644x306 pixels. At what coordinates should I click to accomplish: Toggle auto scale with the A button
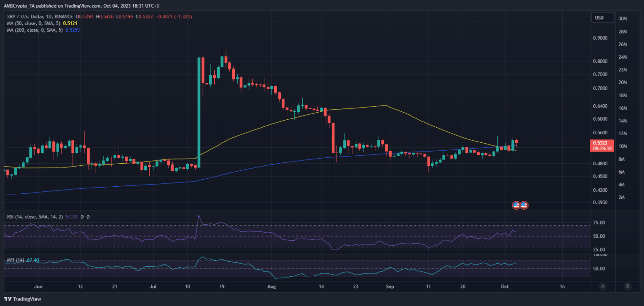pyautogui.click(x=602, y=286)
